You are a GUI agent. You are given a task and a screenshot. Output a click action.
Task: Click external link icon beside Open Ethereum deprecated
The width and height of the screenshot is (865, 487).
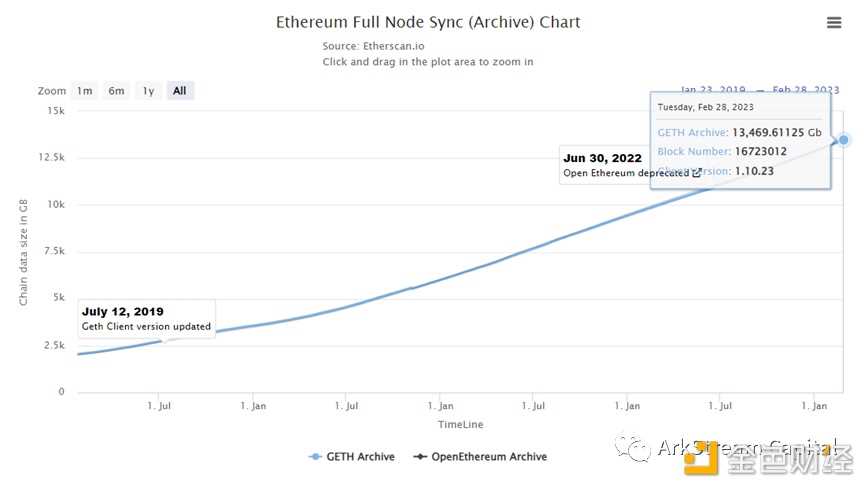click(697, 173)
